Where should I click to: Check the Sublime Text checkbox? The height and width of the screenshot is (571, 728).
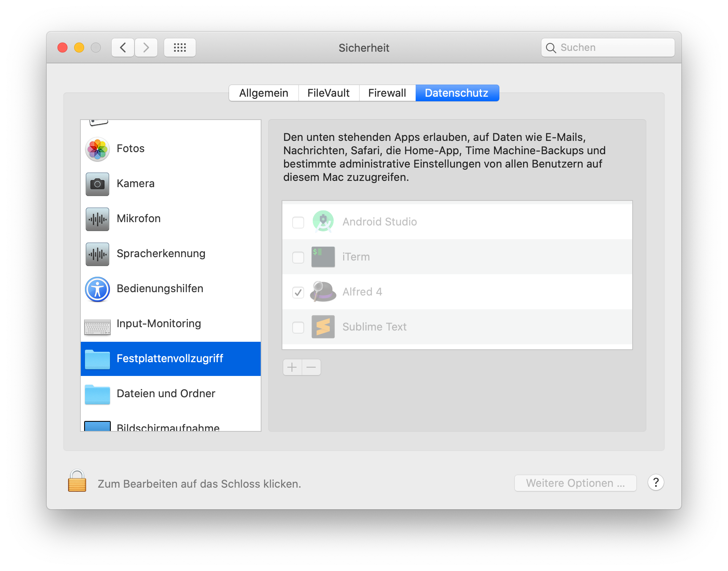coord(298,328)
